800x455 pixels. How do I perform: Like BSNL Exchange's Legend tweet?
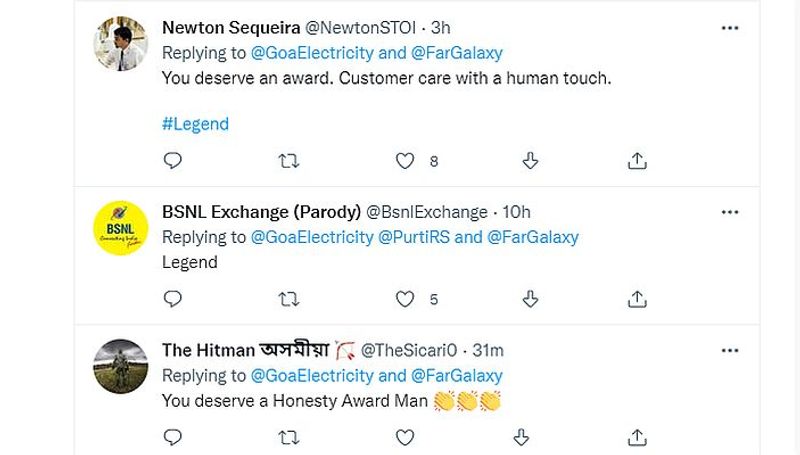(405, 298)
